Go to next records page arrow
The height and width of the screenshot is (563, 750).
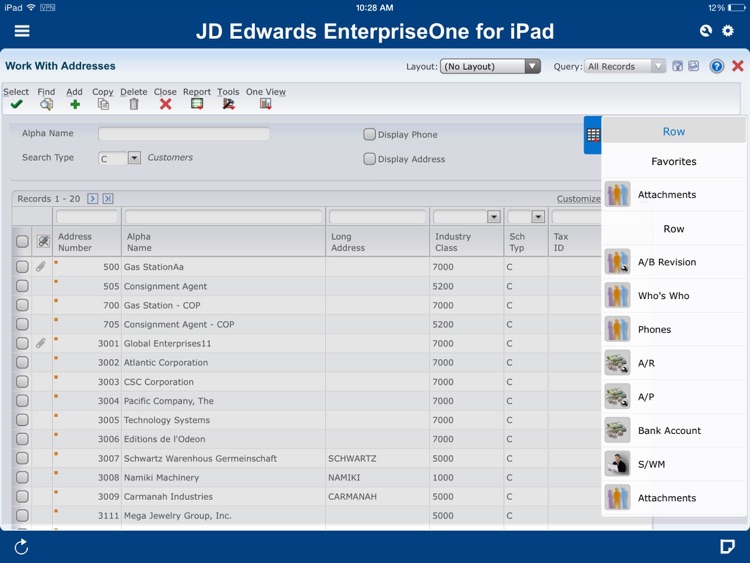point(93,199)
